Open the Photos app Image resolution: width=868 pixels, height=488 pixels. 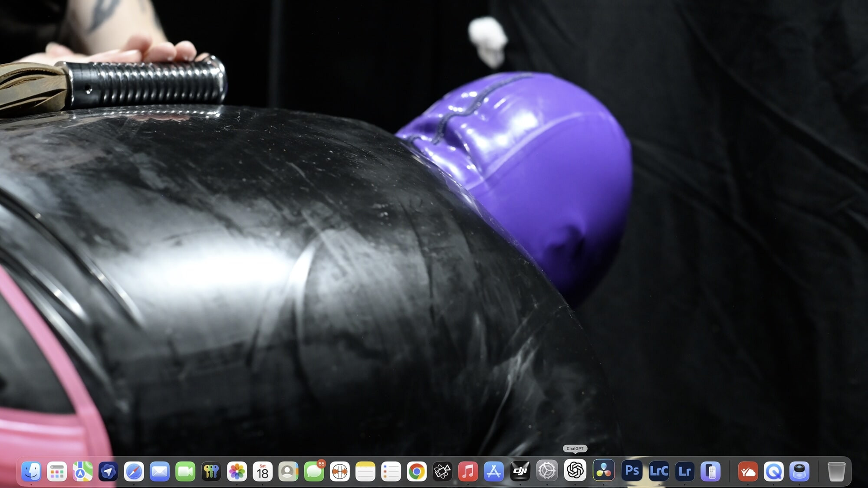tap(237, 472)
